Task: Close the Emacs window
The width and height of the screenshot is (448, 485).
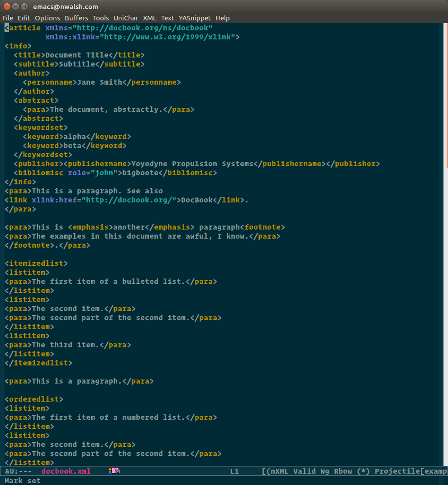Action: click(7, 6)
